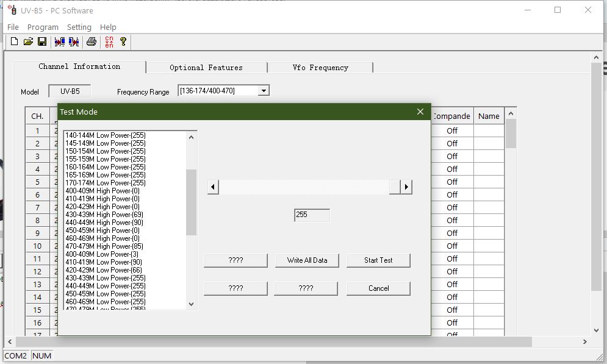The image size is (607, 364).
Task: Close the Test Mode dialog
Action: 420,112
